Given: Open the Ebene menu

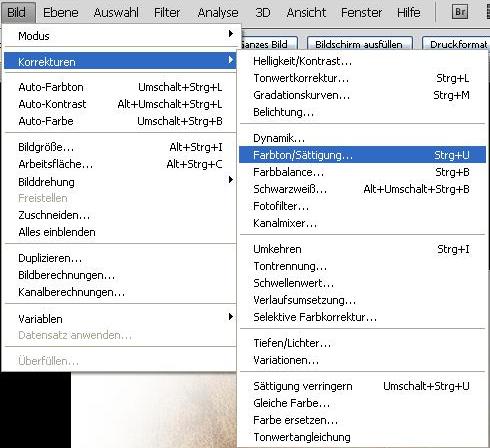Looking at the screenshot, I should [61, 13].
